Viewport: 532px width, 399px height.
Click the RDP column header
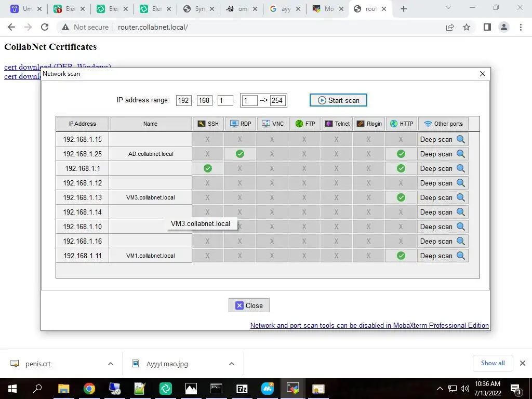coord(240,124)
